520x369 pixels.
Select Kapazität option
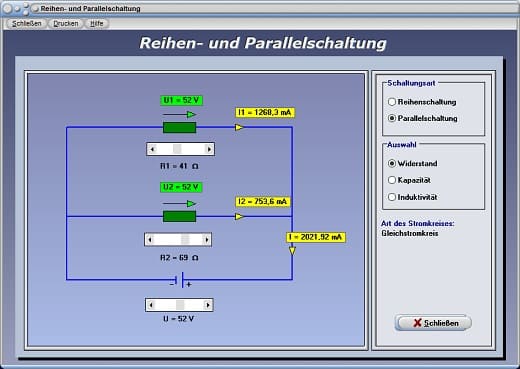click(x=409, y=180)
